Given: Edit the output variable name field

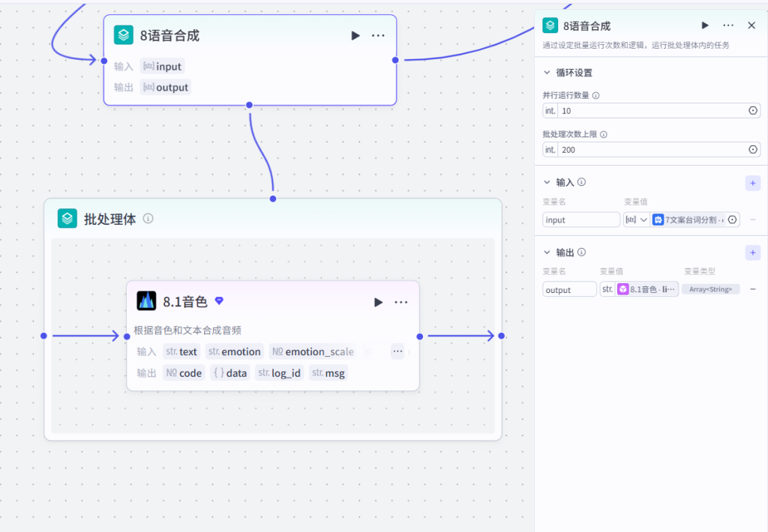Looking at the screenshot, I should [569, 290].
